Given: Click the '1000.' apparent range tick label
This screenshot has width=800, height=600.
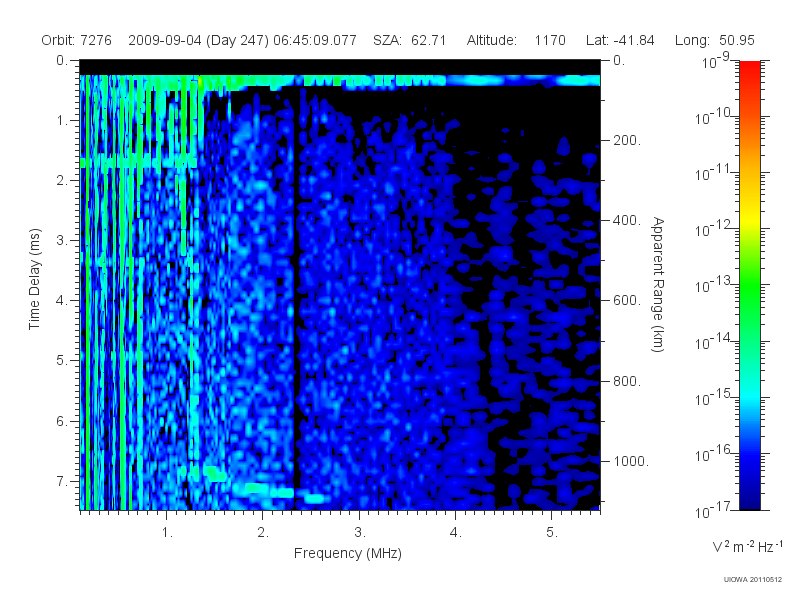Looking at the screenshot, I should click(631, 461).
